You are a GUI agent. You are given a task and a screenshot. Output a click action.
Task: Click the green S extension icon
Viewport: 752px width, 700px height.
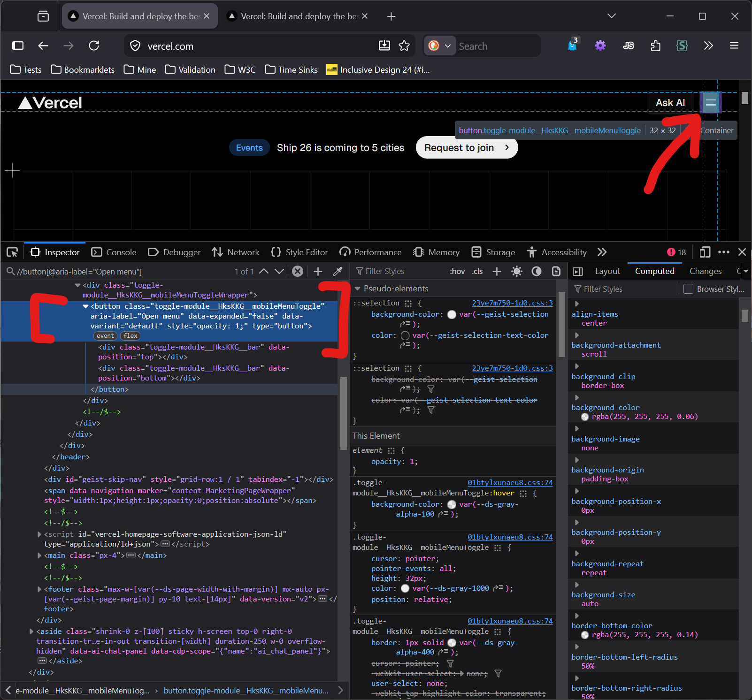682,46
